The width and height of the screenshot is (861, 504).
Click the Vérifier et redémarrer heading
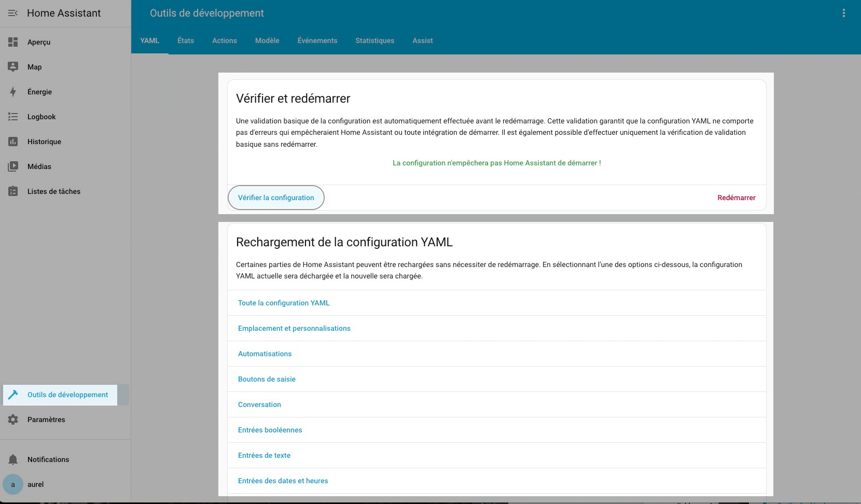[293, 99]
